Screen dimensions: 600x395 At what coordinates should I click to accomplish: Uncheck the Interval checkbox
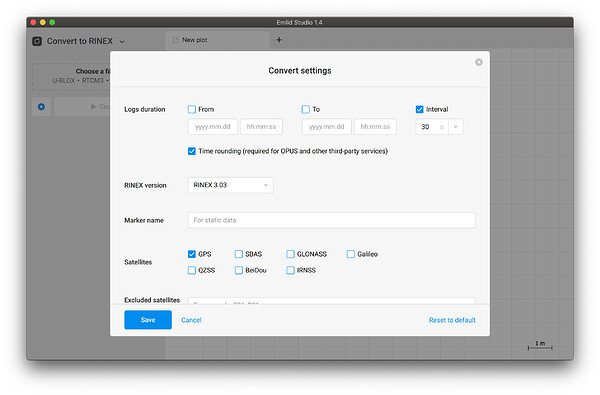[x=419, y=109]
